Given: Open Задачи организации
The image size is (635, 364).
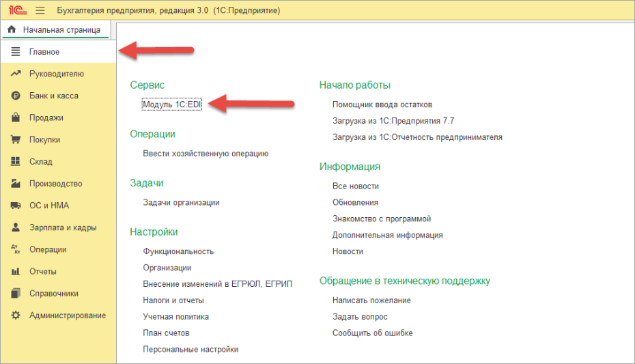Looking at the screenshot, I should pos(181,202).
